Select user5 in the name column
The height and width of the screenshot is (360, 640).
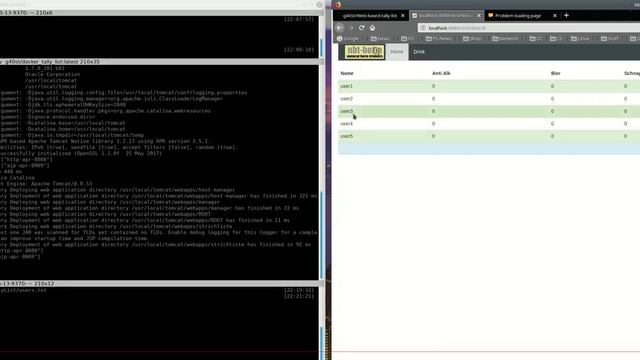point(347,136)
